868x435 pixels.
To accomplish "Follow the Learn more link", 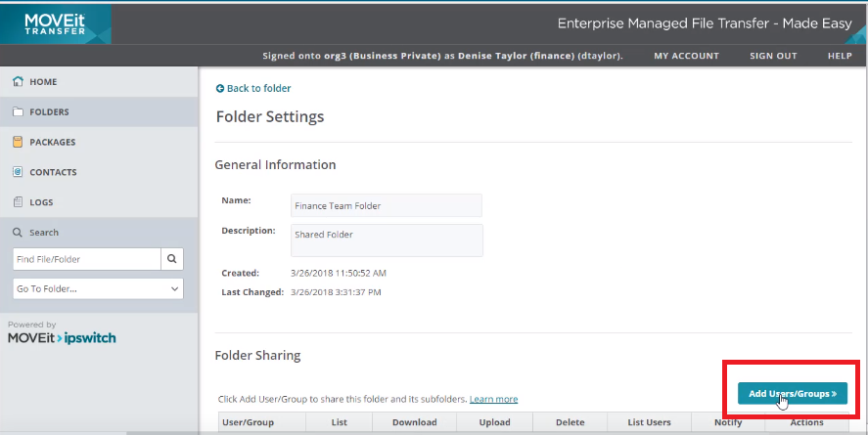I will pyautogui.click(x=493, y=400).
